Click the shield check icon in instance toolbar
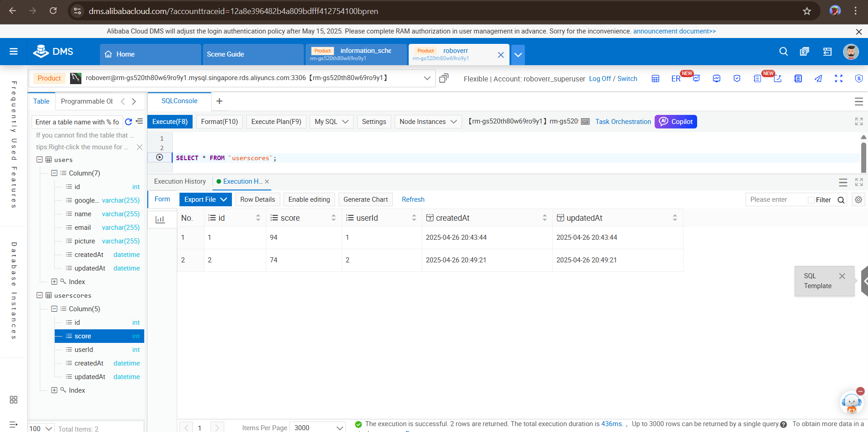Viewport: 868px width, 432px height. click(737, 79)
